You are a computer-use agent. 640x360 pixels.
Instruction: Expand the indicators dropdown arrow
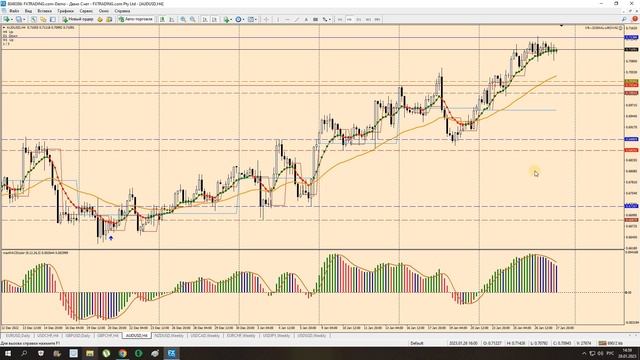[231, 19]
